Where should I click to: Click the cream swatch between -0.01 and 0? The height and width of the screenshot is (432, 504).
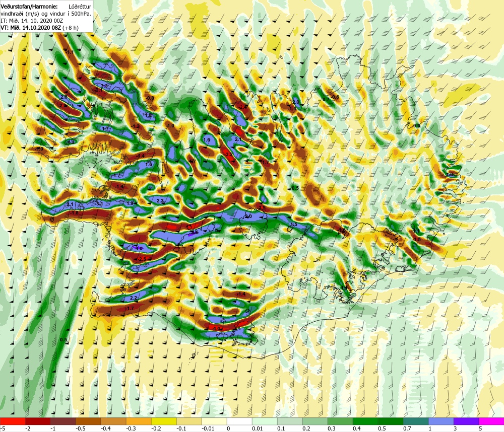coord(214,421)
